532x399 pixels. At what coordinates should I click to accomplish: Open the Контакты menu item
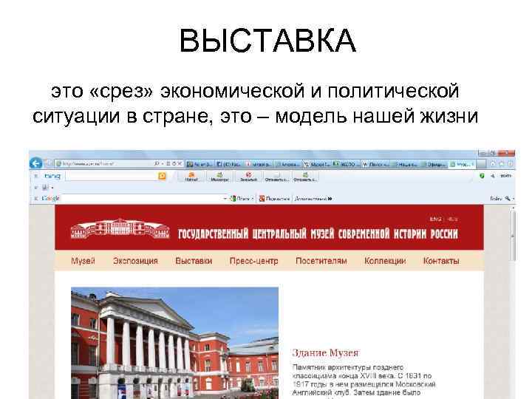(441, 261)
